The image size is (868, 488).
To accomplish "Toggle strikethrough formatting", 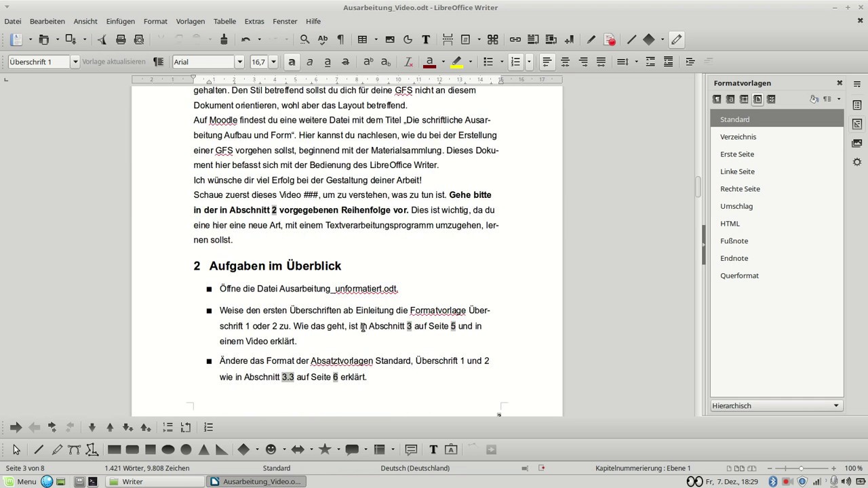I will pyautogui.click(x=345, y=62).
